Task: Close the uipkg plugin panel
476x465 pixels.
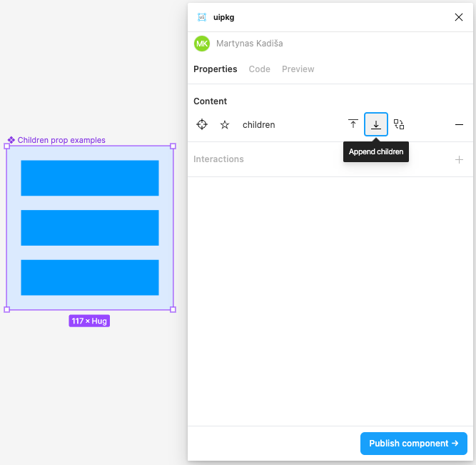Action: 459,17
